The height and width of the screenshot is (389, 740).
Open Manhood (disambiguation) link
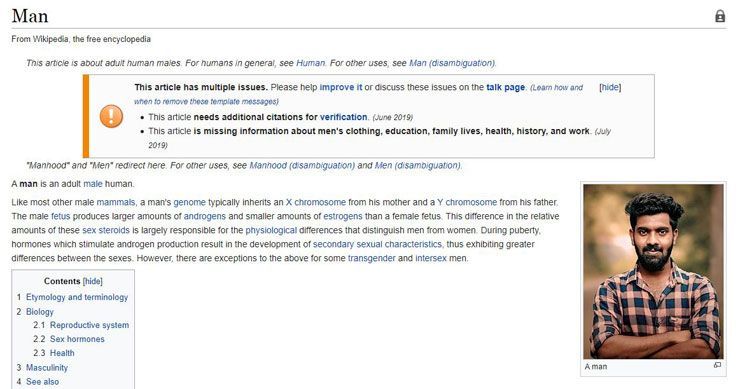[x=302, y=165]
